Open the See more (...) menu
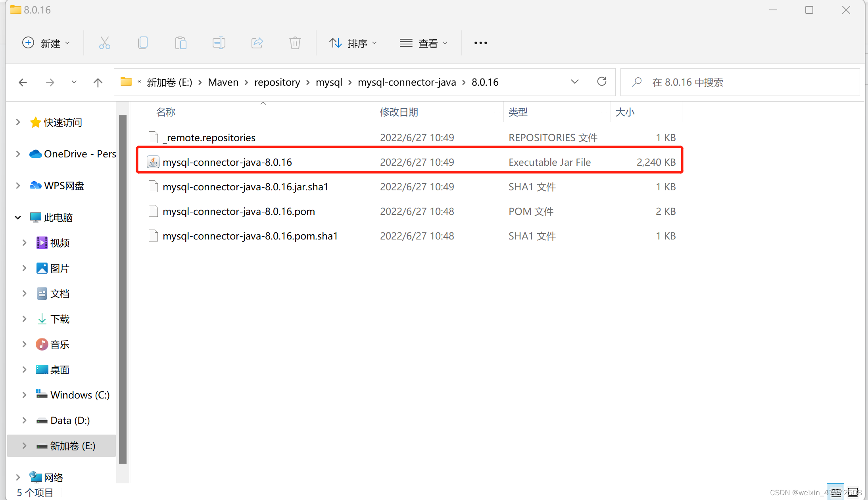 point(480,43)
